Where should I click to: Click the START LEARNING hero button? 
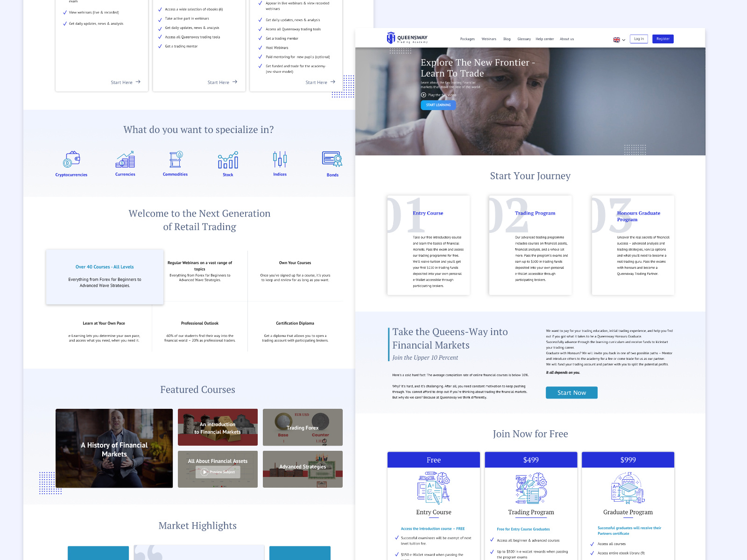(438, 105)
